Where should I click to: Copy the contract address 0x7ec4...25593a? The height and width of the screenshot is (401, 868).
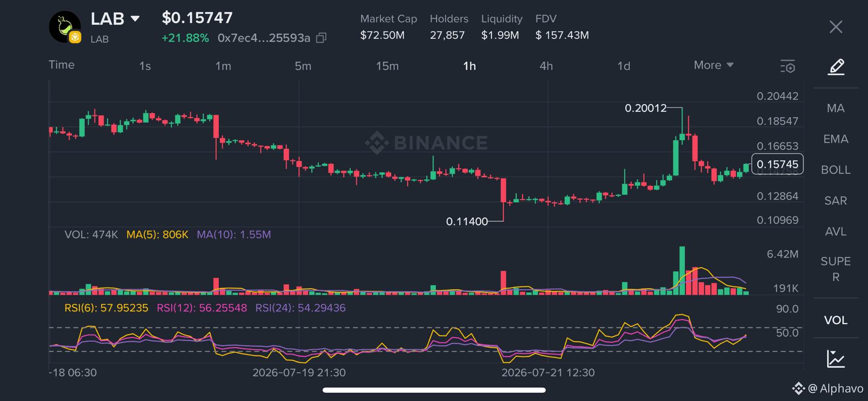(x=321, y=38)
